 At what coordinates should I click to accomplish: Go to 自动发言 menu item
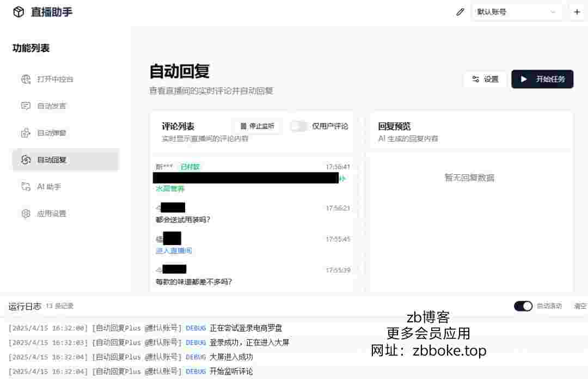66,106
